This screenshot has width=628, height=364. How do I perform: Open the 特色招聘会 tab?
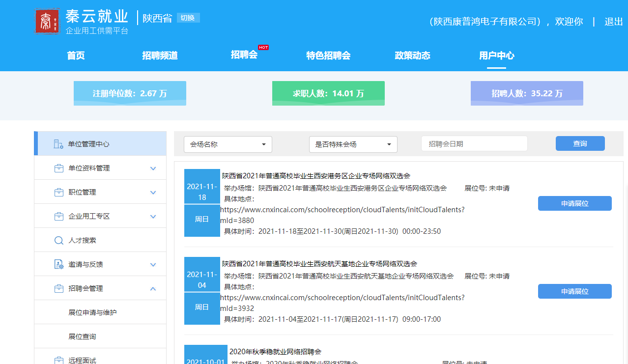pyautogui.click(x=328, y=56)
